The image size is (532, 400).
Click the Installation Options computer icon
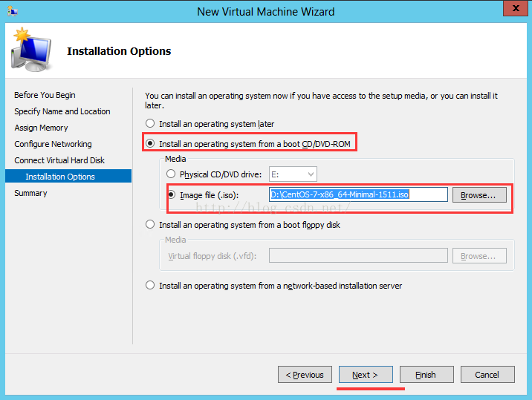pyautogui.click(x=31, y=50)
